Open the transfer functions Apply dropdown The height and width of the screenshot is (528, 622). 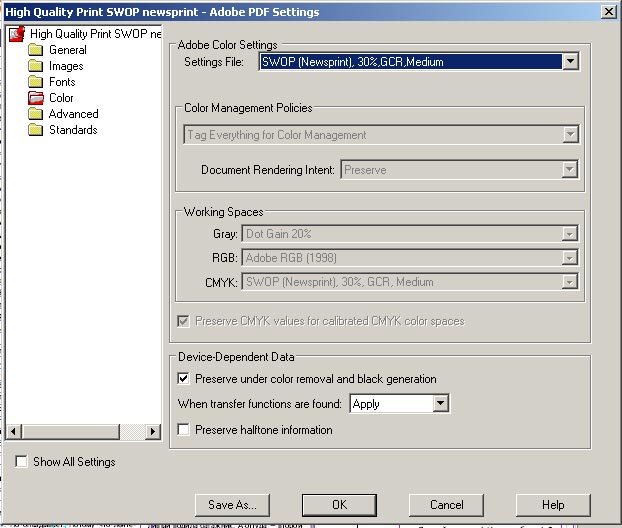pos(399,403)
